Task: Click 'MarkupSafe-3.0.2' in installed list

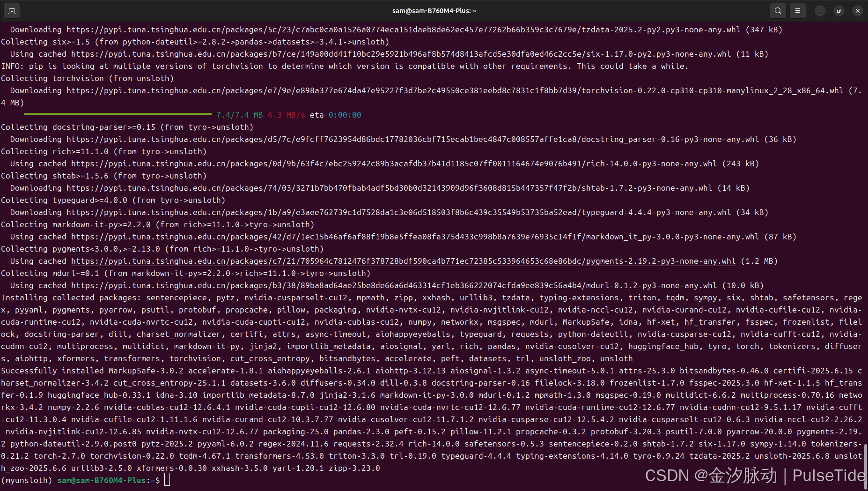Action: [x=146, y=371]
